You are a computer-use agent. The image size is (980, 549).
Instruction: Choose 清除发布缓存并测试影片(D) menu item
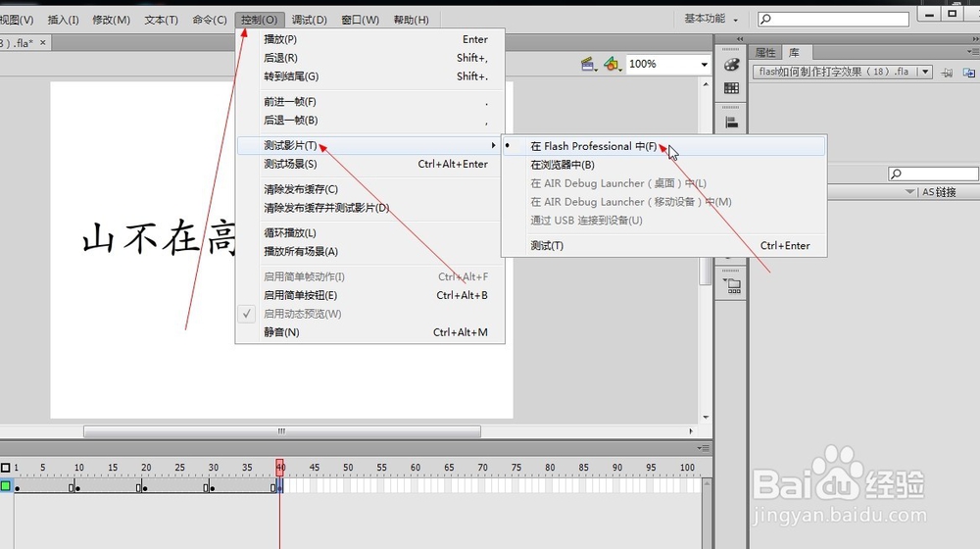(370, 208)
